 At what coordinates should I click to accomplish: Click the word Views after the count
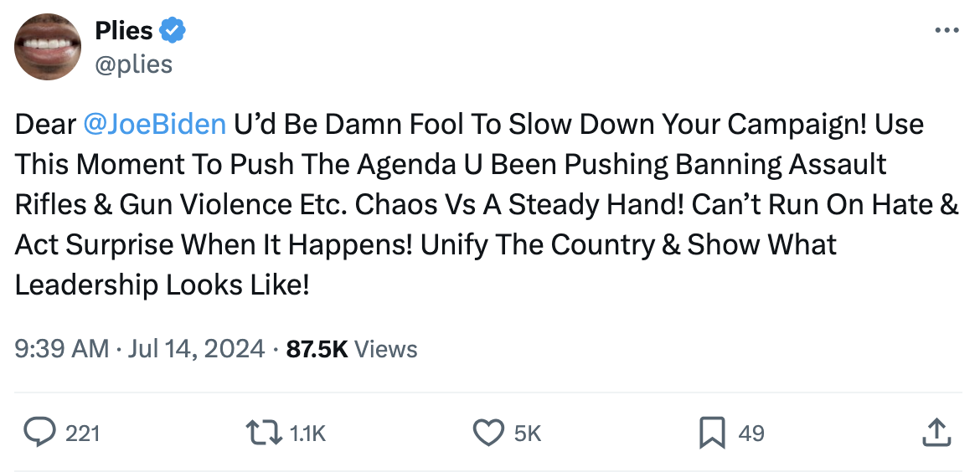(386, 348)
